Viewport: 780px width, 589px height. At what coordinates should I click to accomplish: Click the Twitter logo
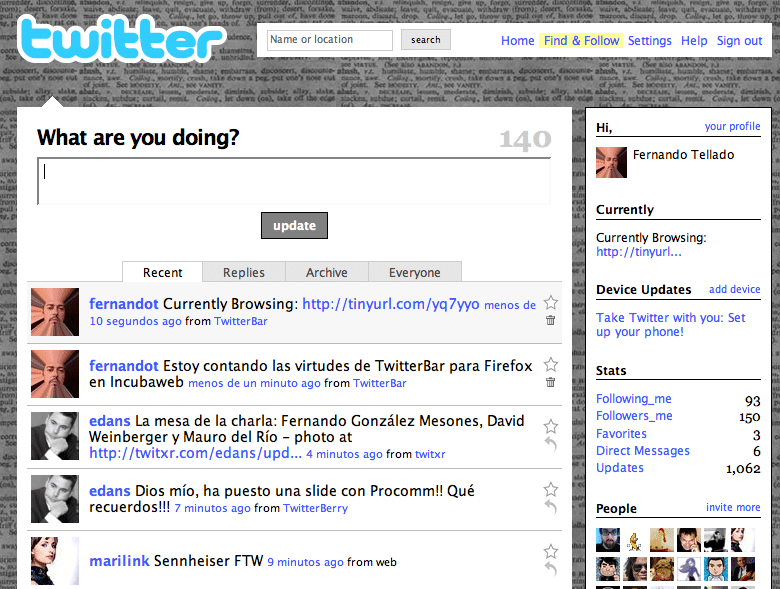(122, 42)
